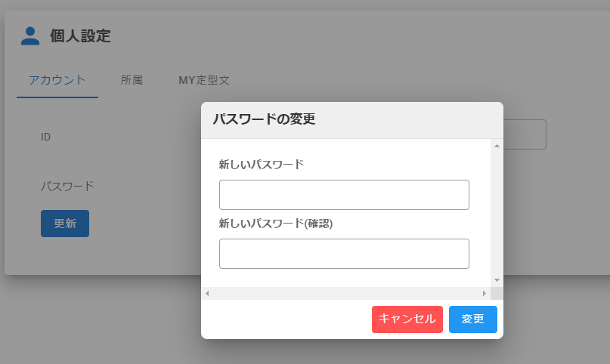Click the 新しいパスワード label above the first field
The image size is (610, 364).
click(261, 164)
